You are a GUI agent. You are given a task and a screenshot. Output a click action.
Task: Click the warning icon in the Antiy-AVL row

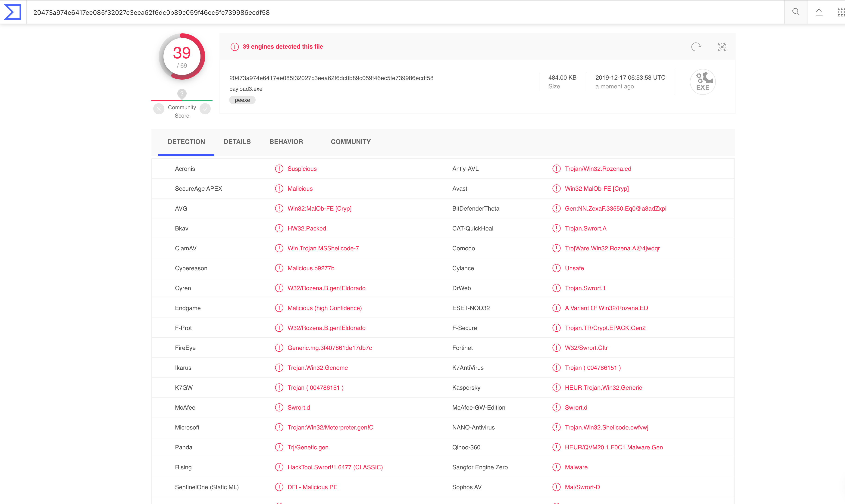coord(556,169)
